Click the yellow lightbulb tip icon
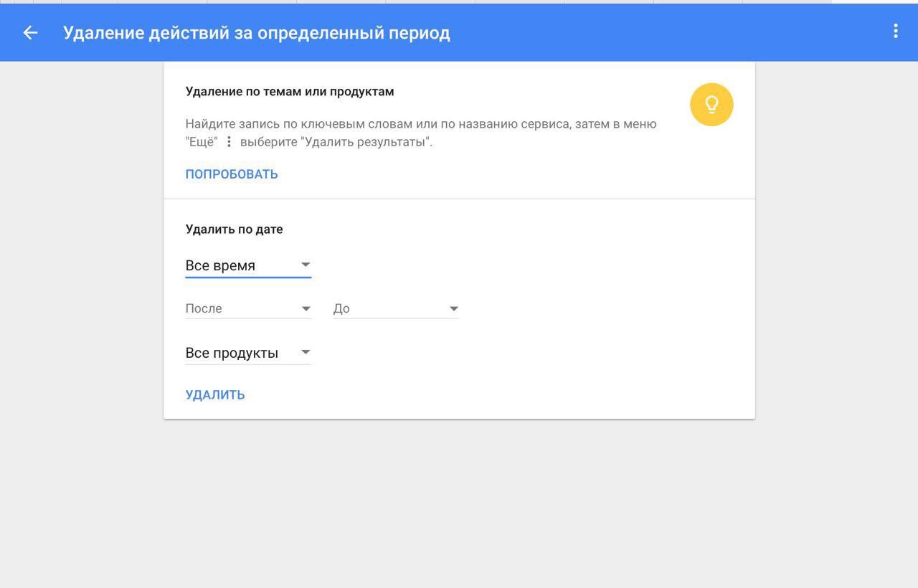 coord(711,105)
